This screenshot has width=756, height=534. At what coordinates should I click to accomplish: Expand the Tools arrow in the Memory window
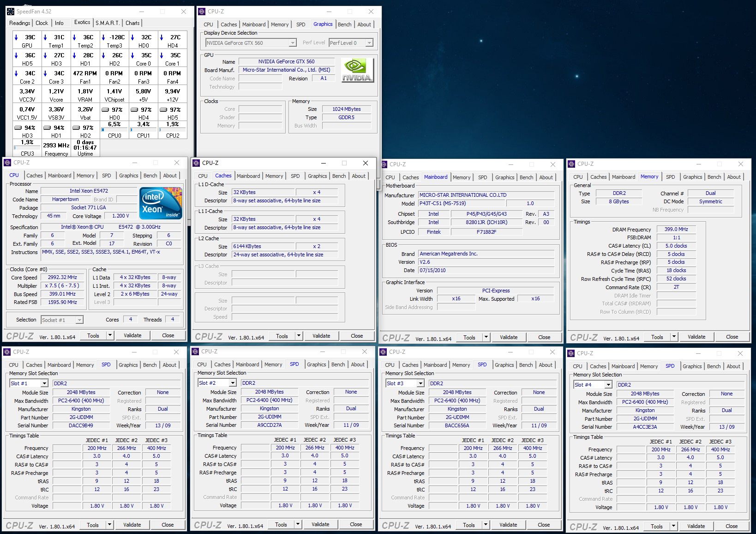(674, 337)
